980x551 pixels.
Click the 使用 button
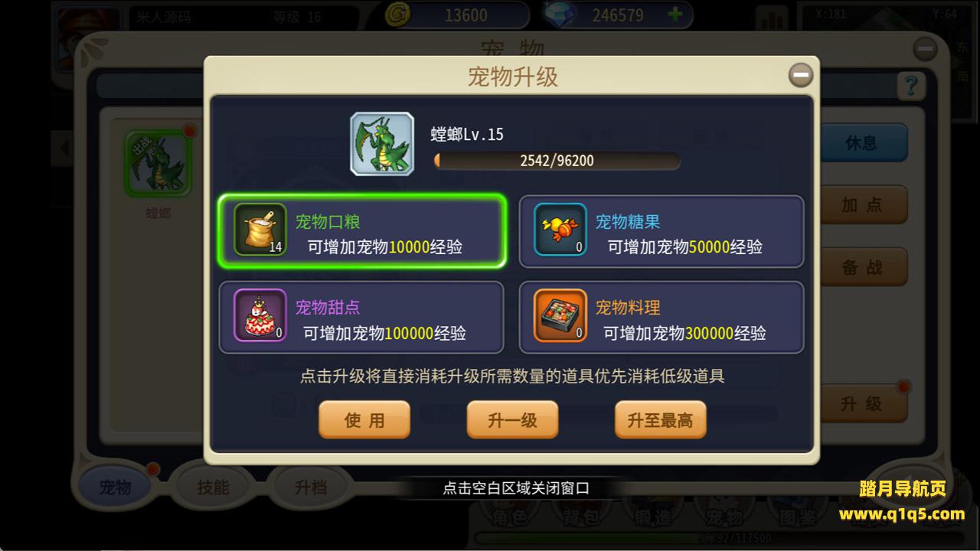tap(364, 420)
